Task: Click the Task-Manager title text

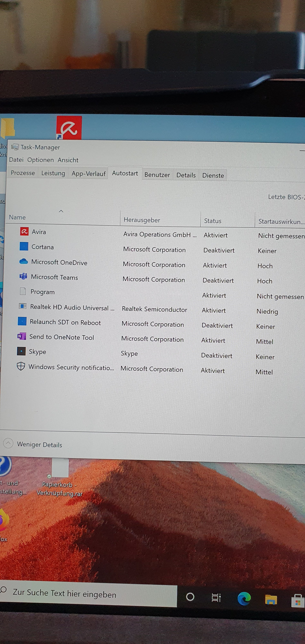Action: point(40,147)
